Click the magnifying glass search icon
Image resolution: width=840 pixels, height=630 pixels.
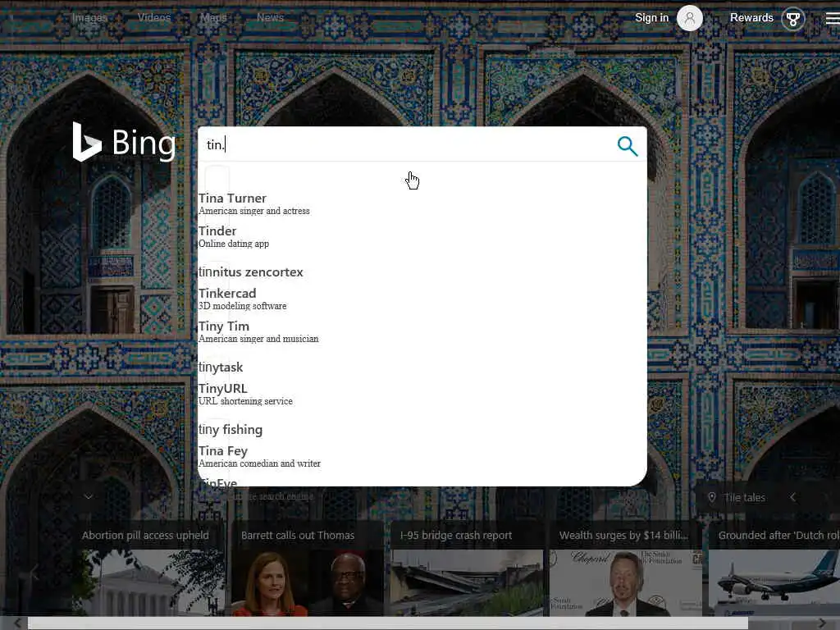[x=628, y=146]
